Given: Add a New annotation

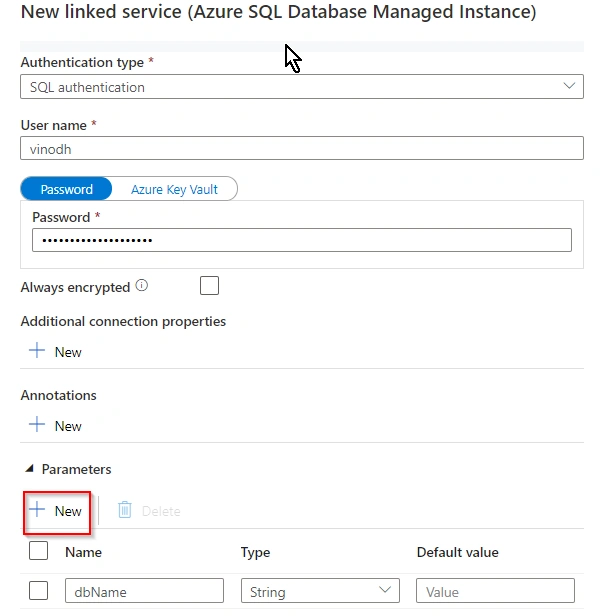Looking at the screenshot, I should point(55,425).
